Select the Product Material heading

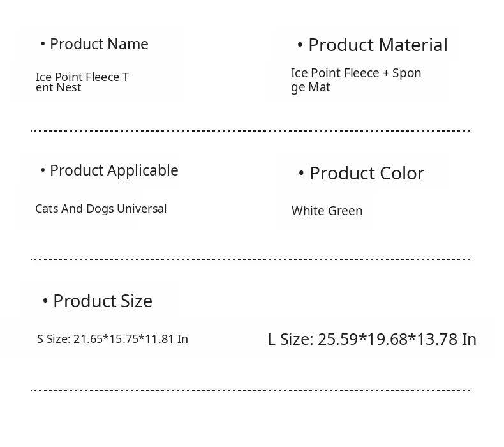click(378, 45)
